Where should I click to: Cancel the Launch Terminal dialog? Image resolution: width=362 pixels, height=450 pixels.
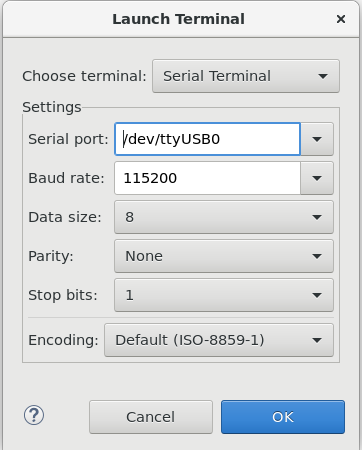coord(151,417)
